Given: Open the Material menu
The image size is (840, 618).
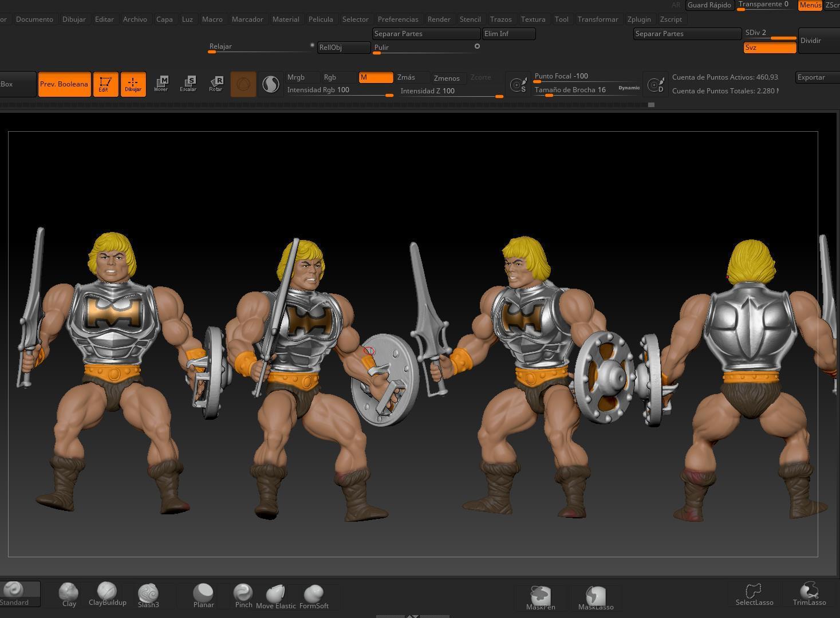Looking at the screenshot, I should 286,19.
